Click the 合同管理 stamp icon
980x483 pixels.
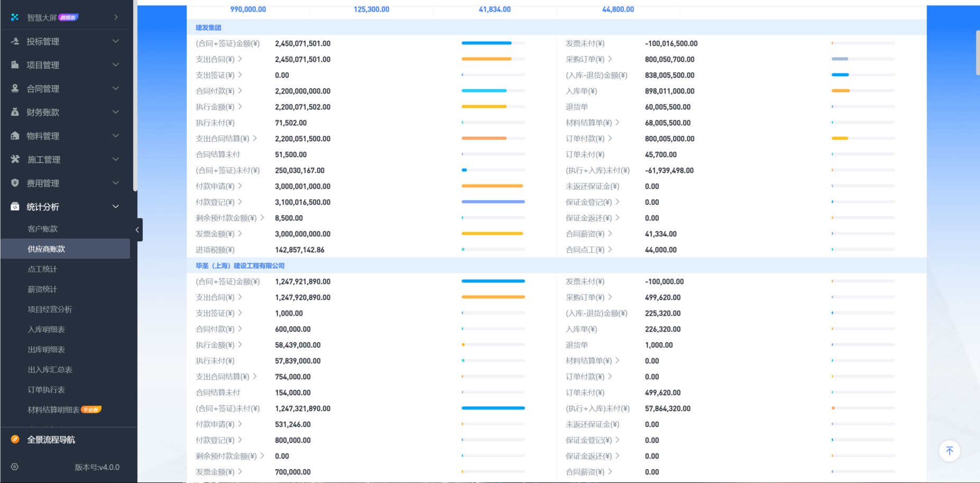coord(15,88)
